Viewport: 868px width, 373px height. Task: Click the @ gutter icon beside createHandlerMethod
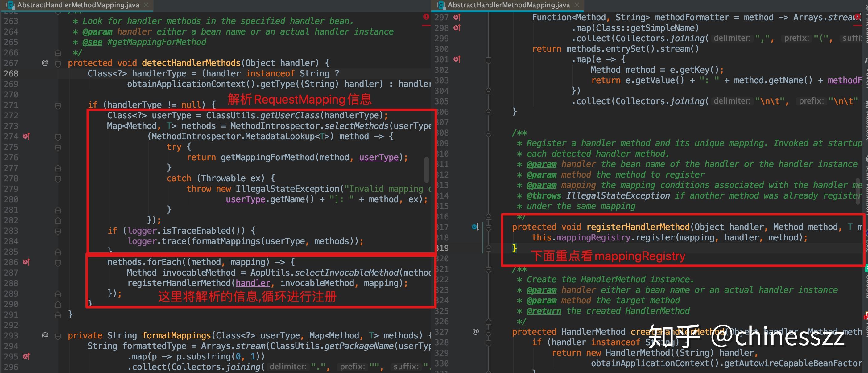pos(475,332)
